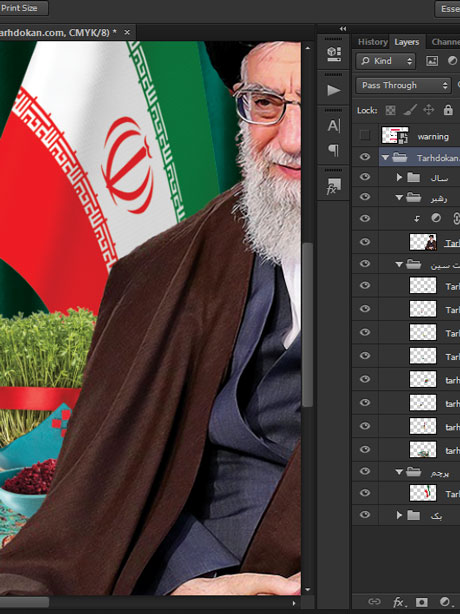
Task: Click the "warning" layer name
Action: 433,137
